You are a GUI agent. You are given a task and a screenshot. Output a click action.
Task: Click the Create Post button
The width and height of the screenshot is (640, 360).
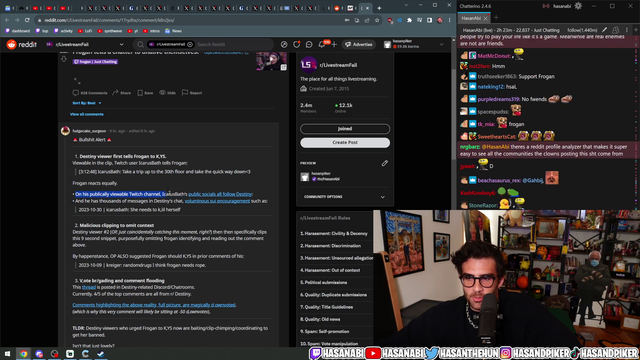pos(345,142)
